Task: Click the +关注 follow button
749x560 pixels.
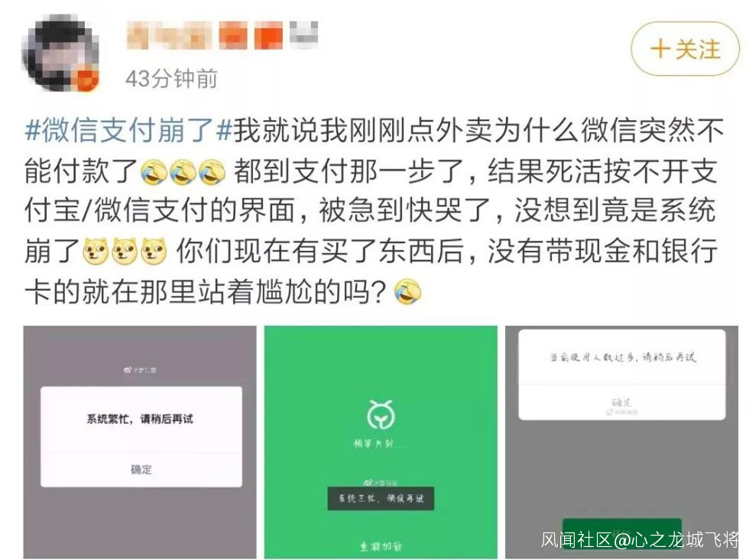Action: [685, 49]
